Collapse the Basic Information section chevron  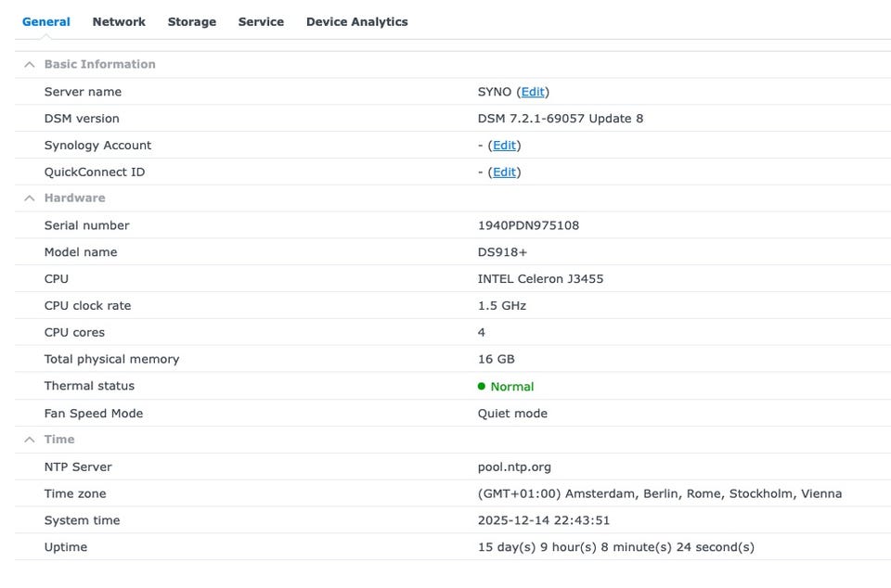point(30,65)
